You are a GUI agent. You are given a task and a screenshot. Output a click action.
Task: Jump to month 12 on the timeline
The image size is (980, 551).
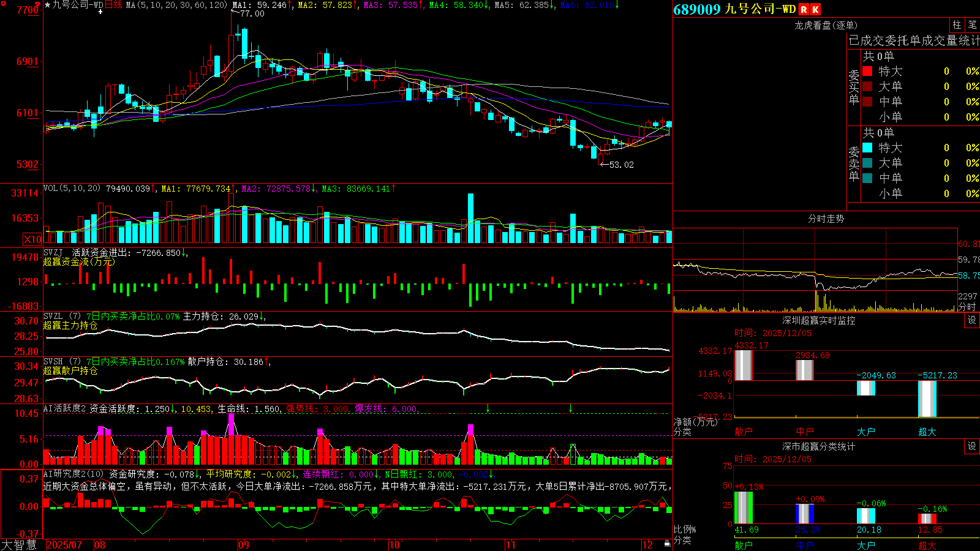coord(648,545)
